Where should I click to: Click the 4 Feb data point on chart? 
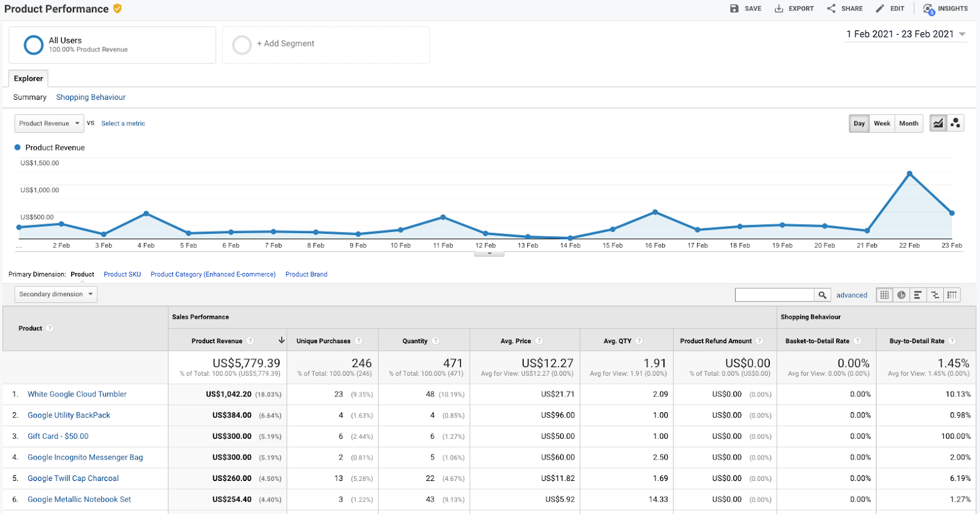[x=146, y=214]
